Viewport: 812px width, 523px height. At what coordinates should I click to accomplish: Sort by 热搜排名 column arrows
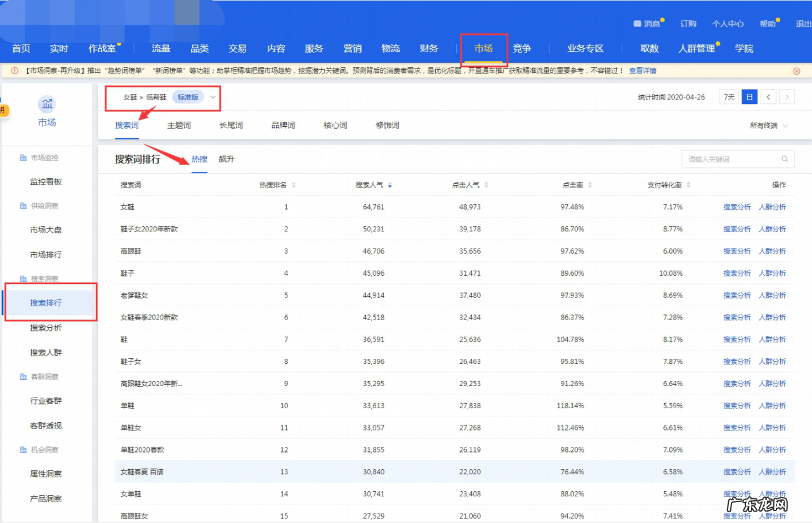[293, 185]
